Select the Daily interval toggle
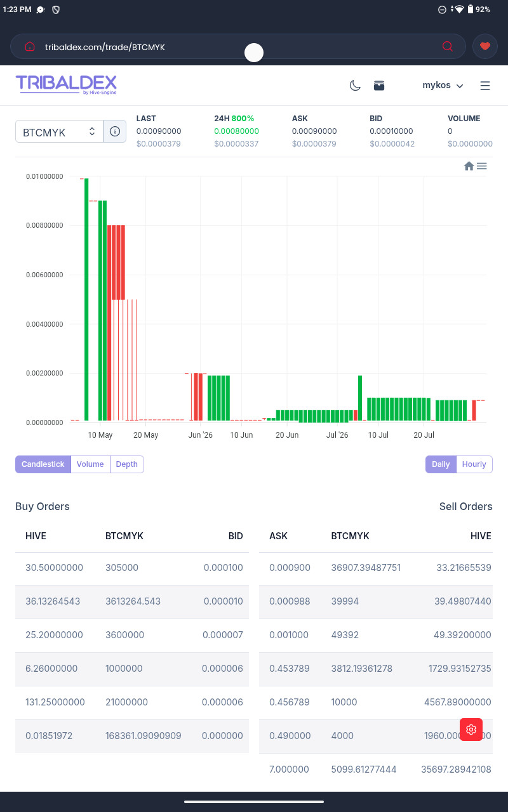Viewport: 508px width, 812px height. pyautogui.click(x=441, y=464)
